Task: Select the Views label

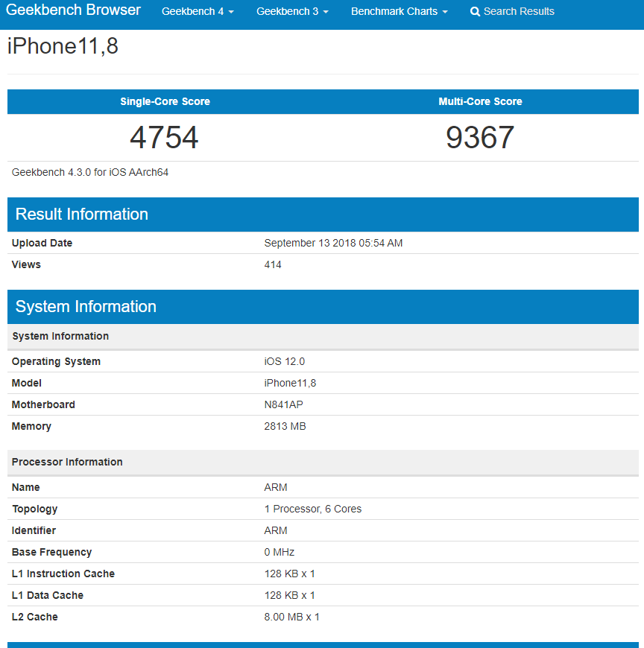Action: pos(26,264)
